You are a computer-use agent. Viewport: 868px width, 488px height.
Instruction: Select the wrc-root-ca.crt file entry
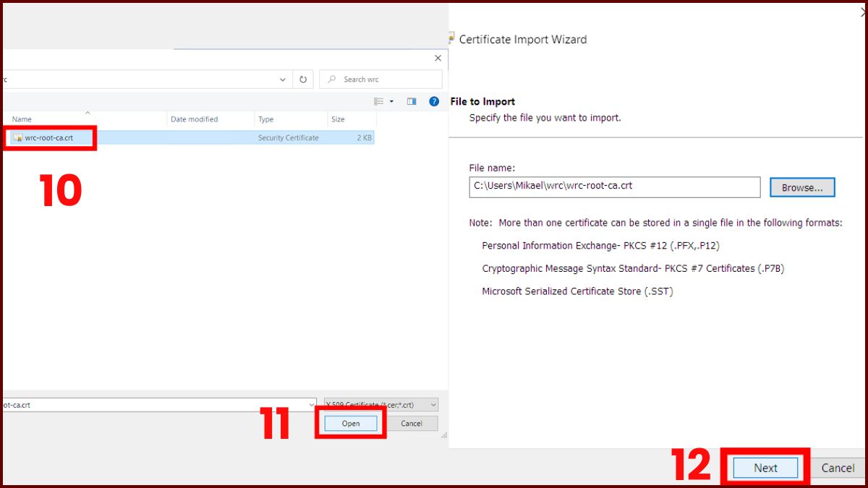tap(48, 137)
